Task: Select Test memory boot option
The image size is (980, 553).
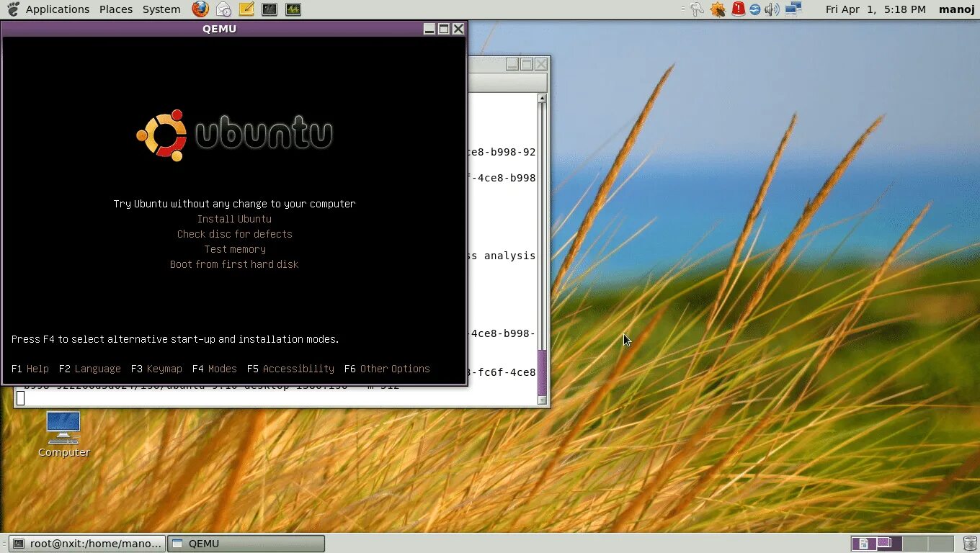Action: point(234,249)
